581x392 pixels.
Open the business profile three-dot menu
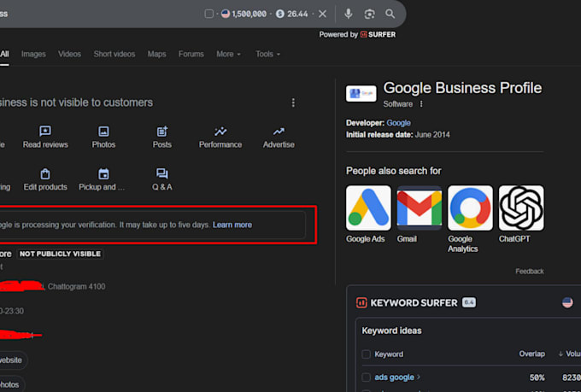pyautogui.click(x=293, y=102)
